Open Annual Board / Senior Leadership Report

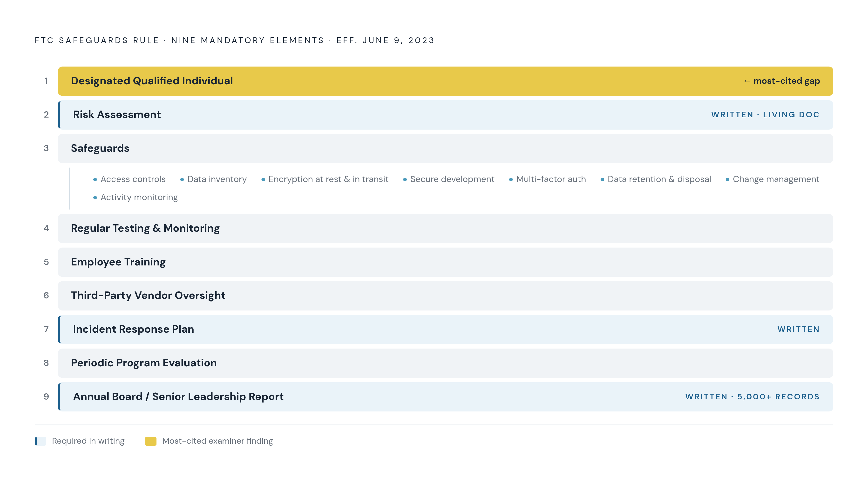point(445,397)
